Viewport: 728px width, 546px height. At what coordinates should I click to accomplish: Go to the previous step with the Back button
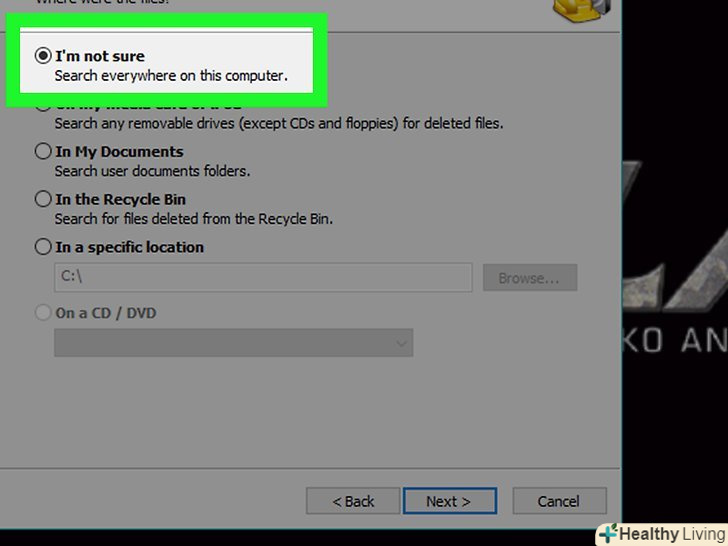[x=353, y=501]
